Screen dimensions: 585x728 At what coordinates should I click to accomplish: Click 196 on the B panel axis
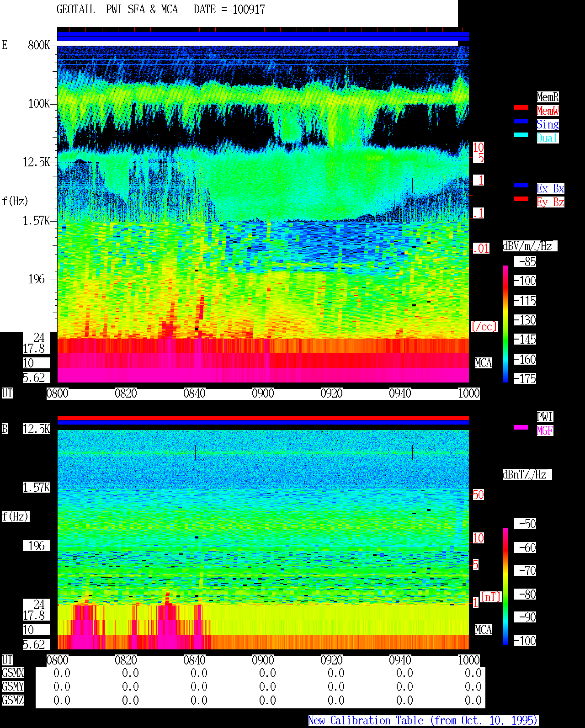[x=37, y=546]
